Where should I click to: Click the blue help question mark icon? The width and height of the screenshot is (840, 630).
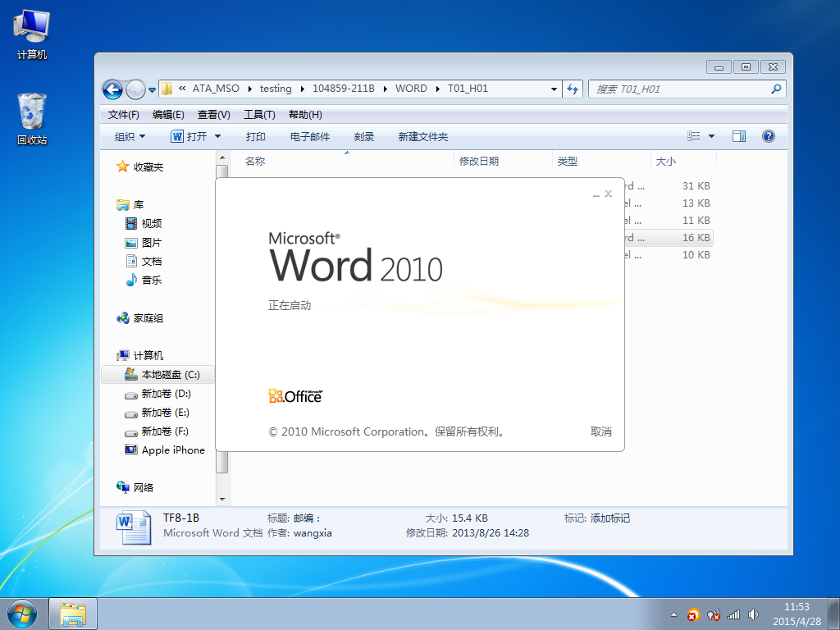tap(768, 136)
